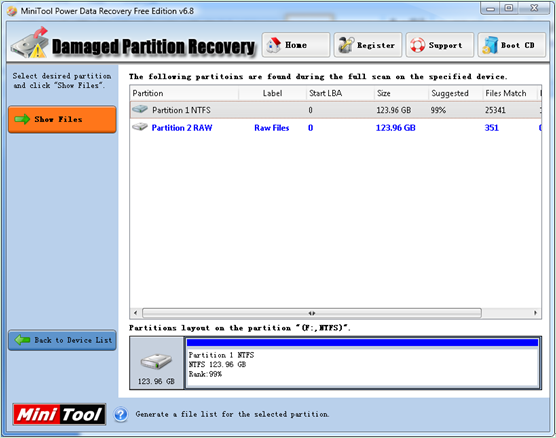Click the blue partition layout bar

(x=362, y=342)
